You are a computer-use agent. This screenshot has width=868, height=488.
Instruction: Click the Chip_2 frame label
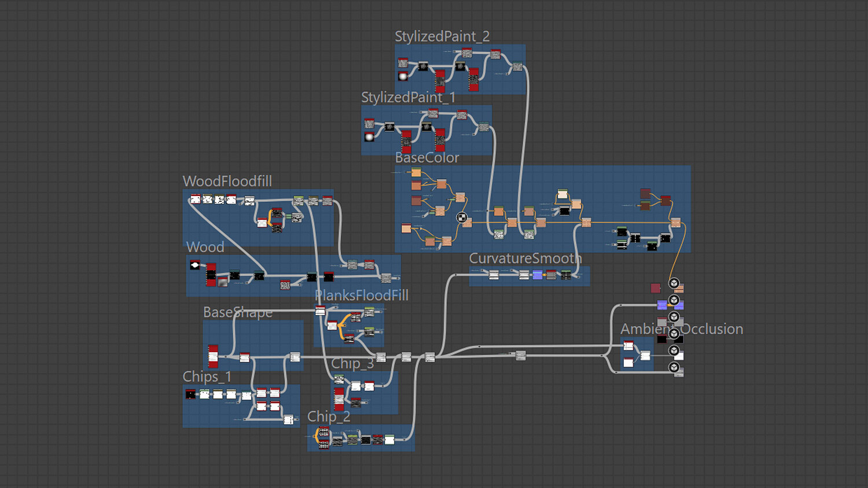[329, 416]
